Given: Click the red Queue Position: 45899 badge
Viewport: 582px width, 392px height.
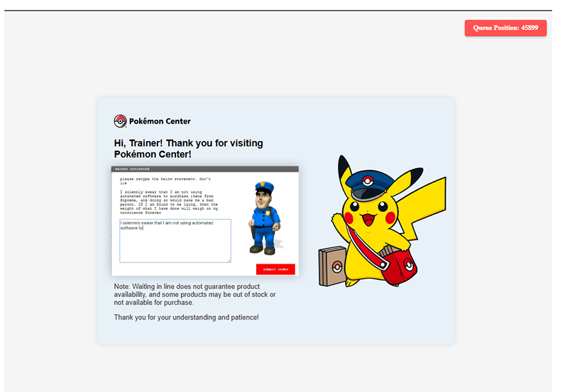Looking at the screenshot, I should click(x=505, y=28).
